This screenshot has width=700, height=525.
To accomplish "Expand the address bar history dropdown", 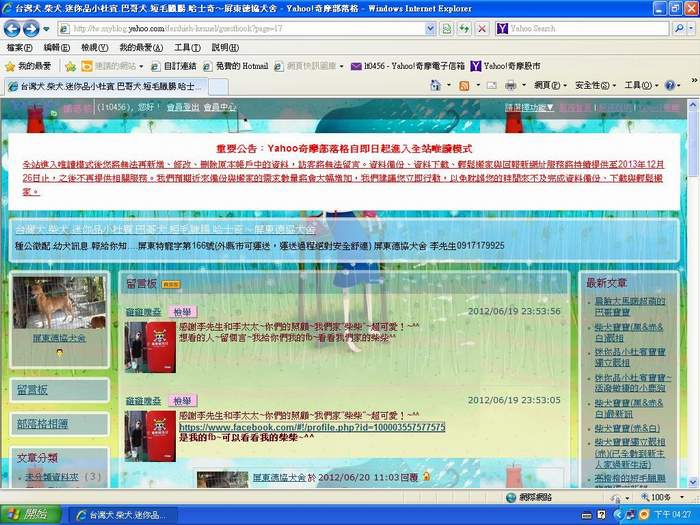I will point(430,29).
